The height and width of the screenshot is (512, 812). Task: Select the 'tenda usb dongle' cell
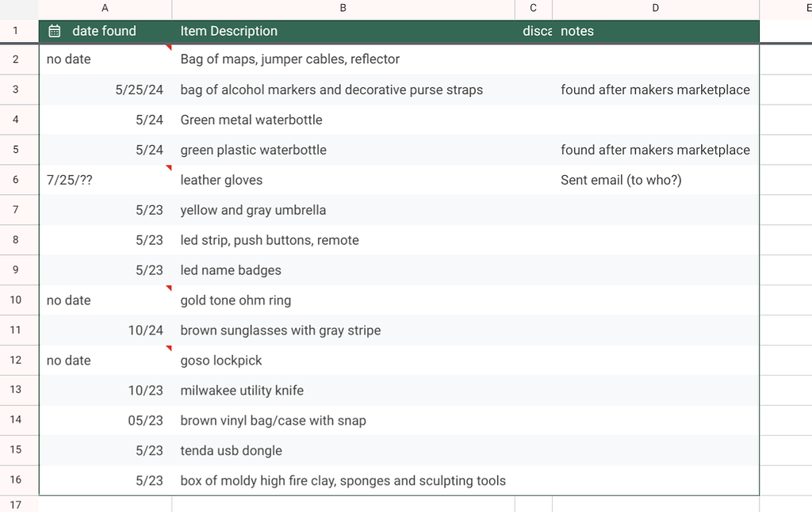231,450
